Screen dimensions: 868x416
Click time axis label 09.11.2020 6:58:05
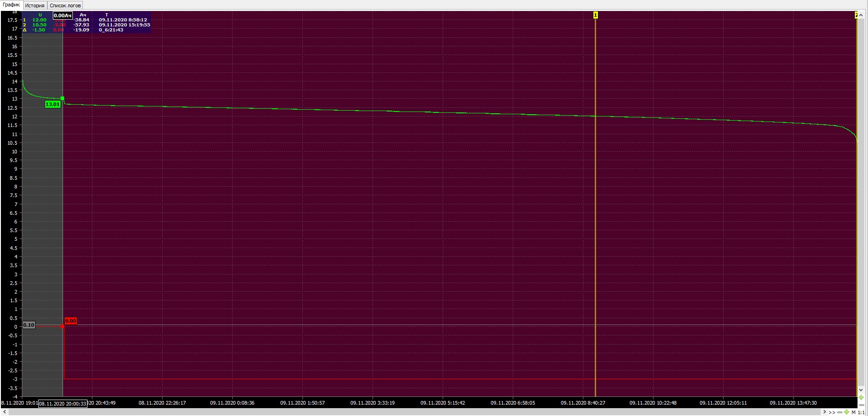point(513,403)
